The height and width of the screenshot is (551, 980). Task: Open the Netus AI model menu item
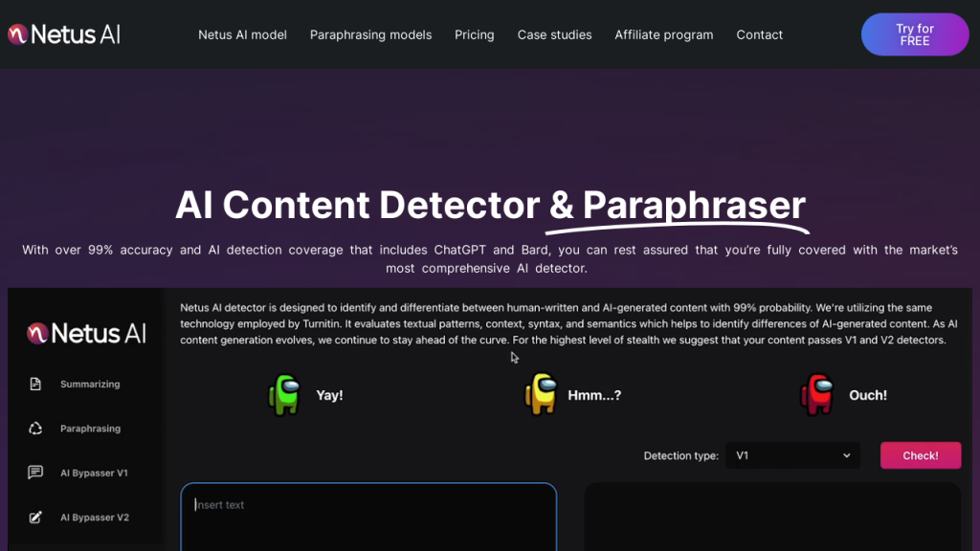242,35
